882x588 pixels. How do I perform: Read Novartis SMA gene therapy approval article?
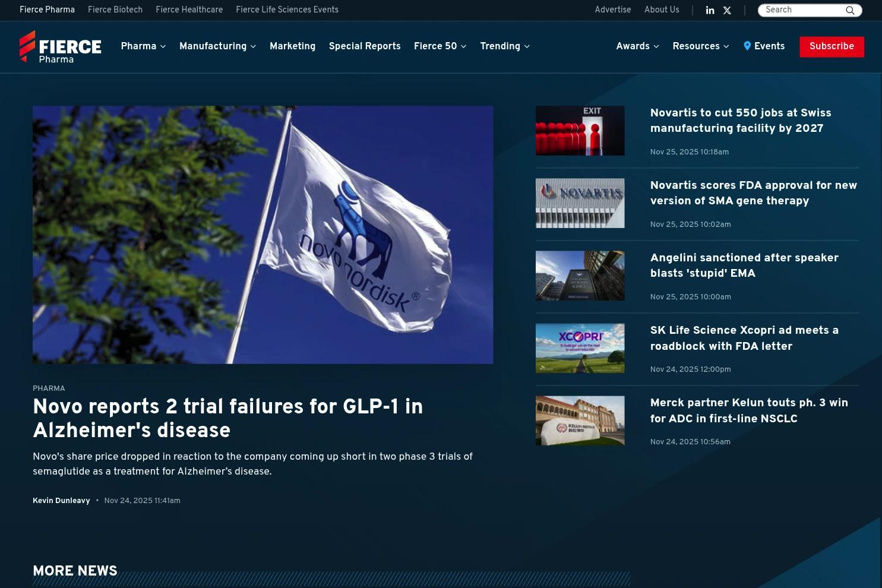pyautogui.click(x=754, y=193)
